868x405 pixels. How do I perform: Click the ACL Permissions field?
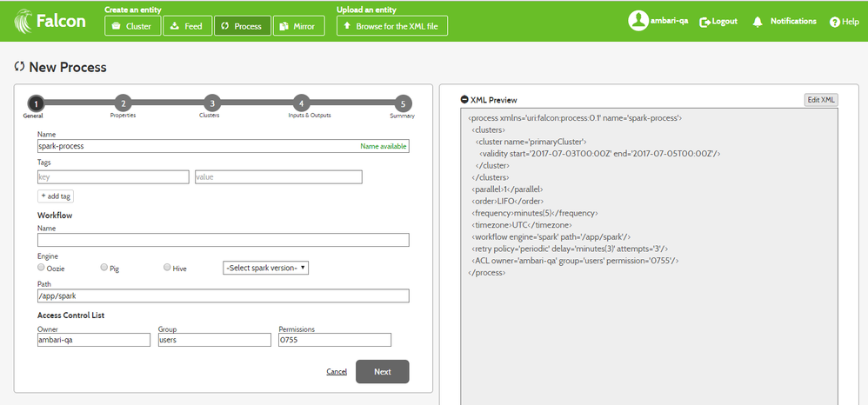335,340
